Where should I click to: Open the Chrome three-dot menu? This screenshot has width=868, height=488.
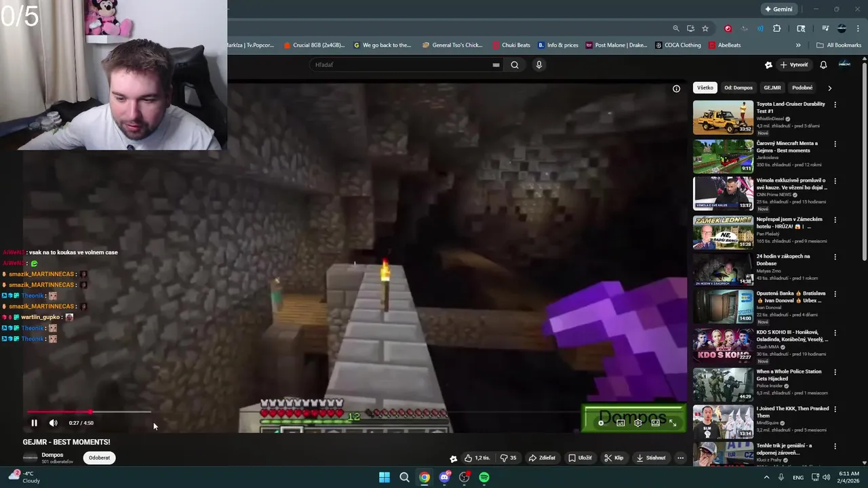point(858,28)
